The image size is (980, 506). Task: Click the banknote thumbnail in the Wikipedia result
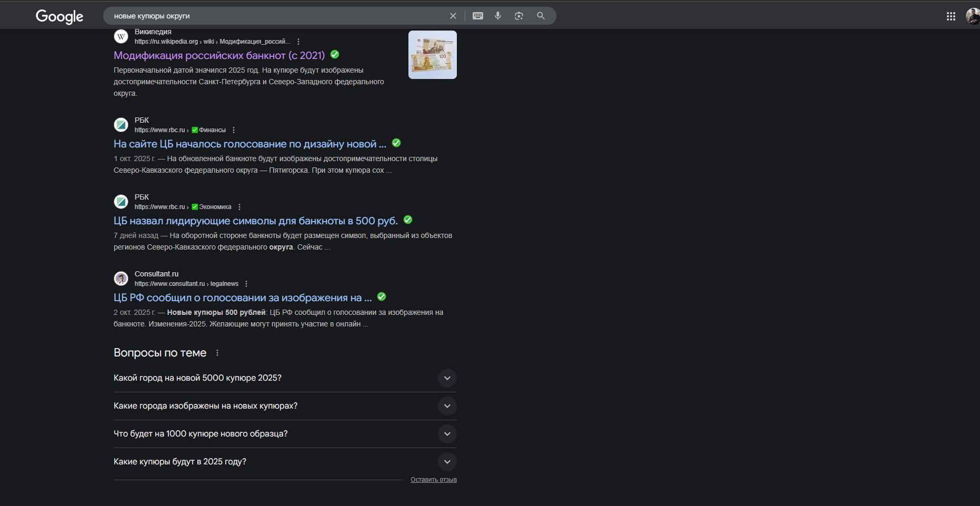432,55
